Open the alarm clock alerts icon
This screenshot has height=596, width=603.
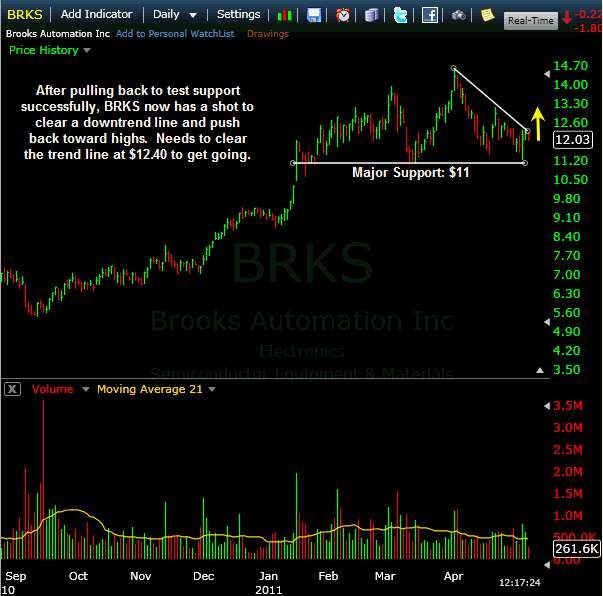point(343,15)
